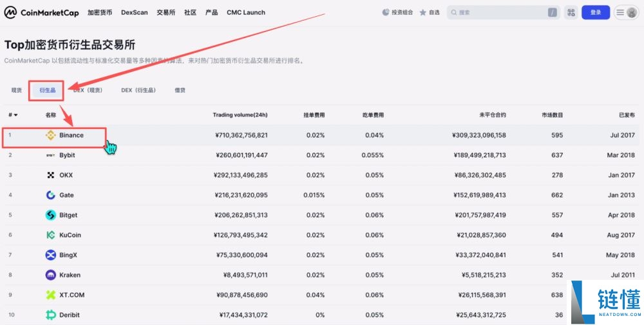The image size is (644, 325).
Task: Open the Binance exchange link
Action: (71, 135)
